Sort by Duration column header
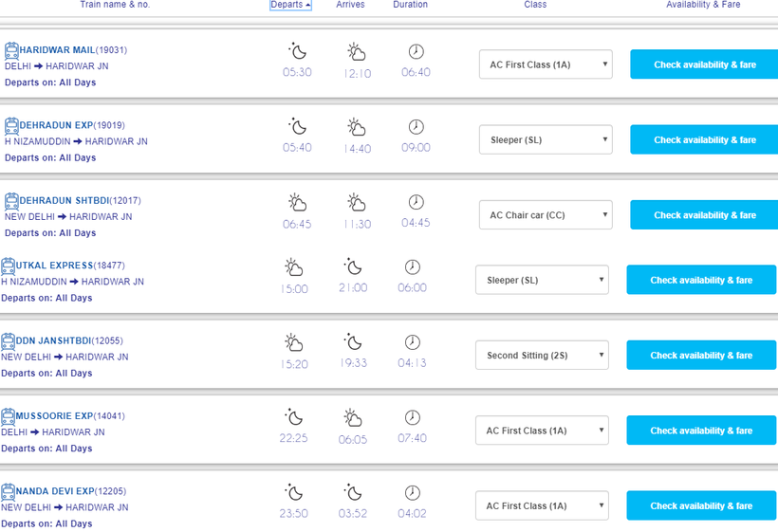 coord(410,5)
